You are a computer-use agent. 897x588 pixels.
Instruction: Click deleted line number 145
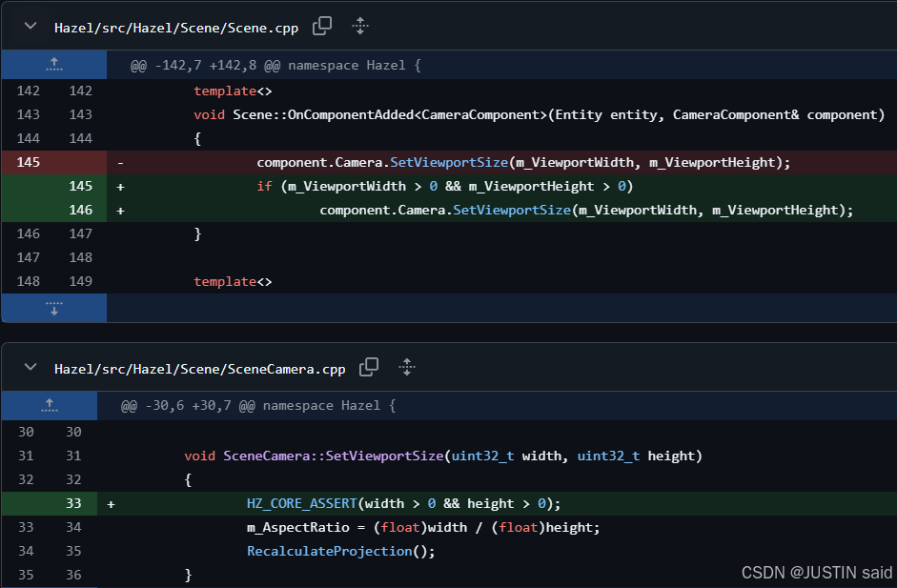pyautogui.click(x=29, y=162)
